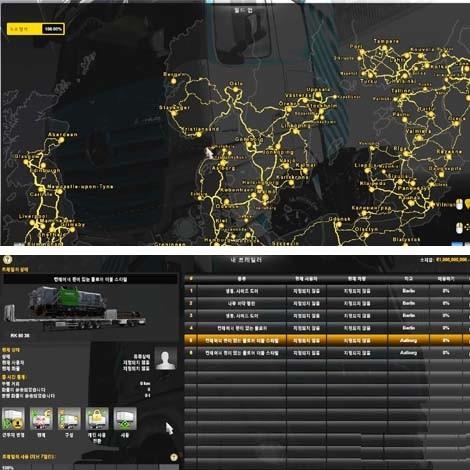470x470 pixels.
Task: Click the trailer icon with green marker
Action: [x=125, y=419]
